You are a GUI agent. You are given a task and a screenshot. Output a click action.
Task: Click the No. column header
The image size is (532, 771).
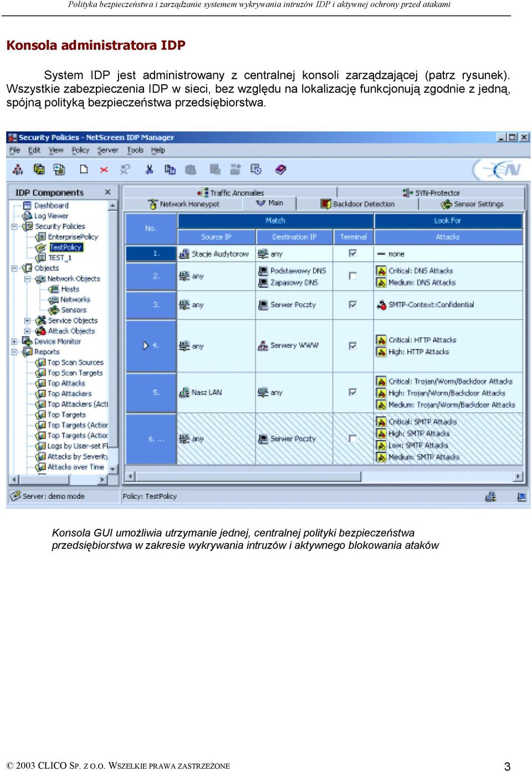(x=151, y=228)
